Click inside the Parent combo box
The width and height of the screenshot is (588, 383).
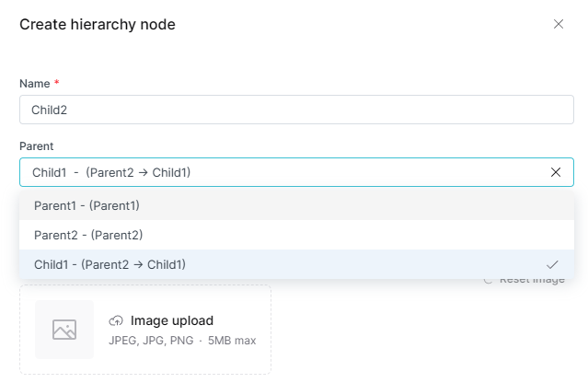[276, 172]
